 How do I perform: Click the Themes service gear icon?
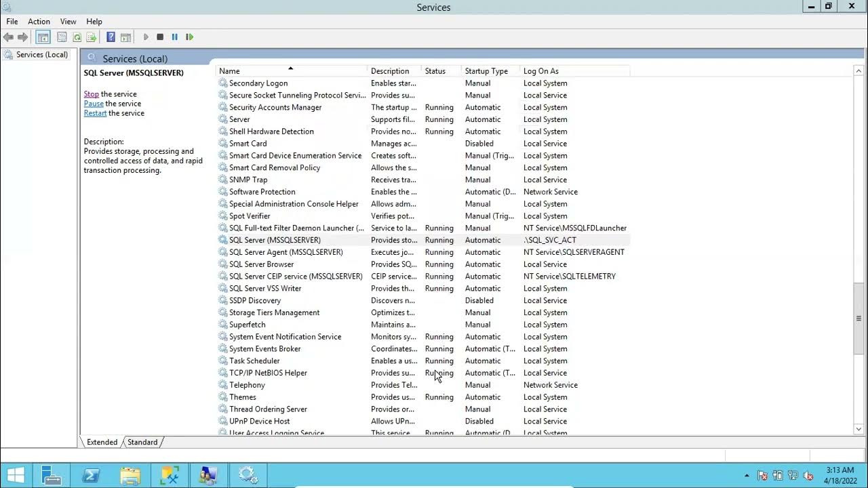point(222,397)
